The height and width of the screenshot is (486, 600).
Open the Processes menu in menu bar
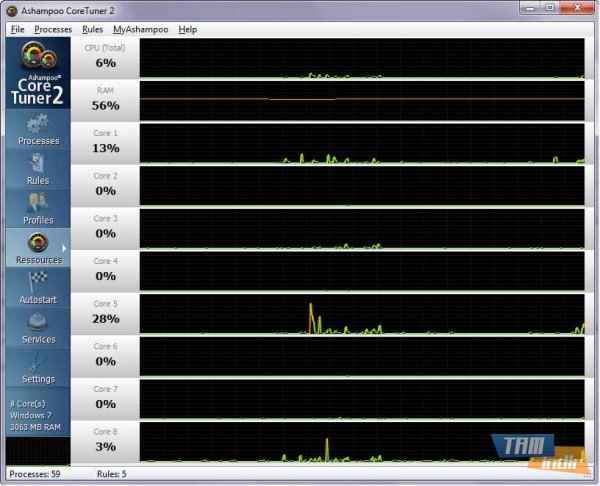coord(53,29)
